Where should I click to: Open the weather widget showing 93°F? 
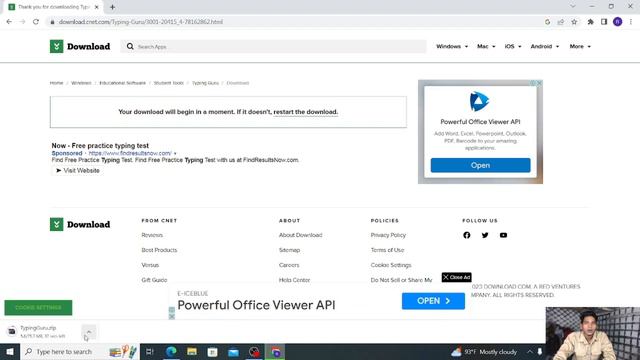point(484,351)
